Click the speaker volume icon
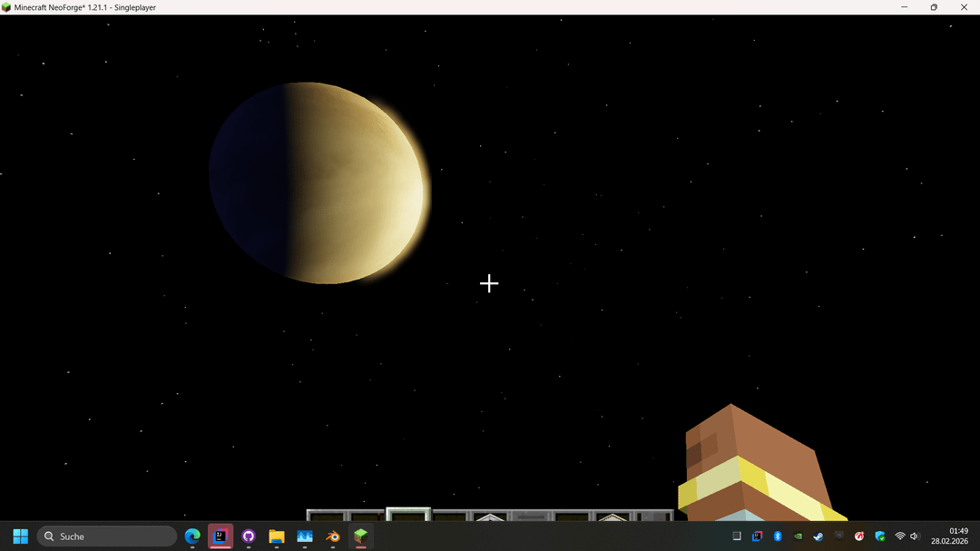The image size is (980, 551). tap(915, 536)
